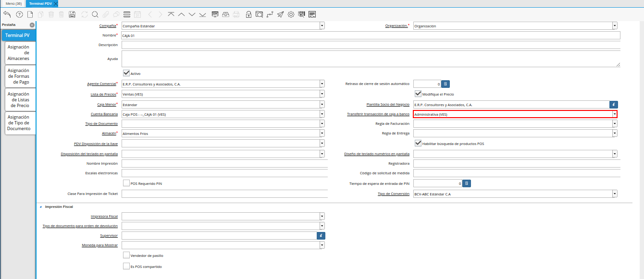Image resolution: width=644 pixels, height=279 pixels.
Task: Click the paper plane send icon
Action: [x=280, y=14]
